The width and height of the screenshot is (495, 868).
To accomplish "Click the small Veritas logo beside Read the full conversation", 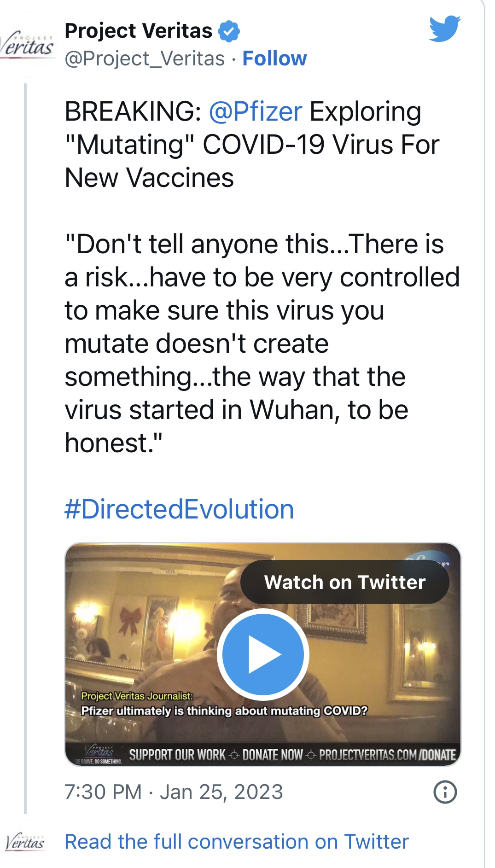I will point(25,842).
